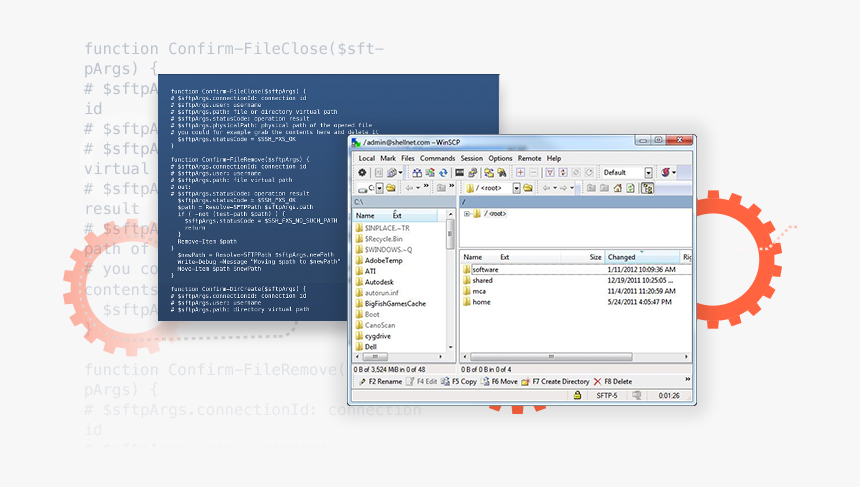Click F4 Edit button
The image size is (860, 487).
click(421, 382)
